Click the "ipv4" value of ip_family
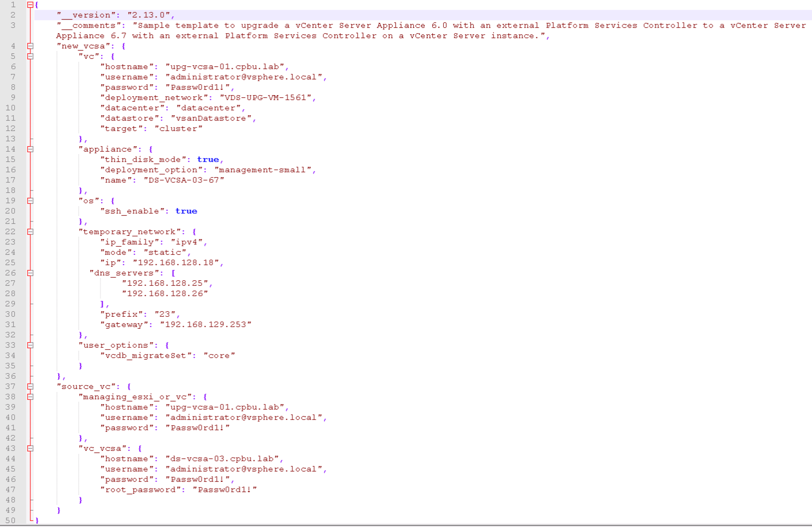The height and width of the screenshot is (527, 812). point(187,242)
